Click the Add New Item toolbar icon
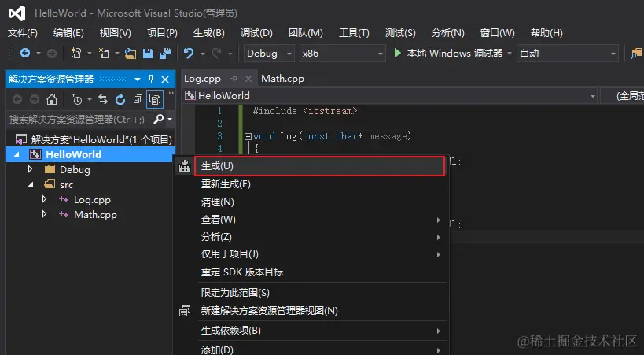 click(104, 53)
